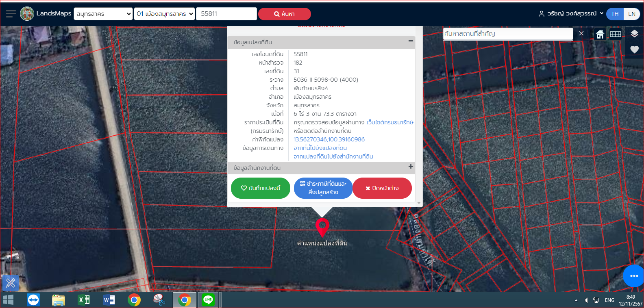
Task: Open the blue chat bubble button
Action: (x=633, y=276)
